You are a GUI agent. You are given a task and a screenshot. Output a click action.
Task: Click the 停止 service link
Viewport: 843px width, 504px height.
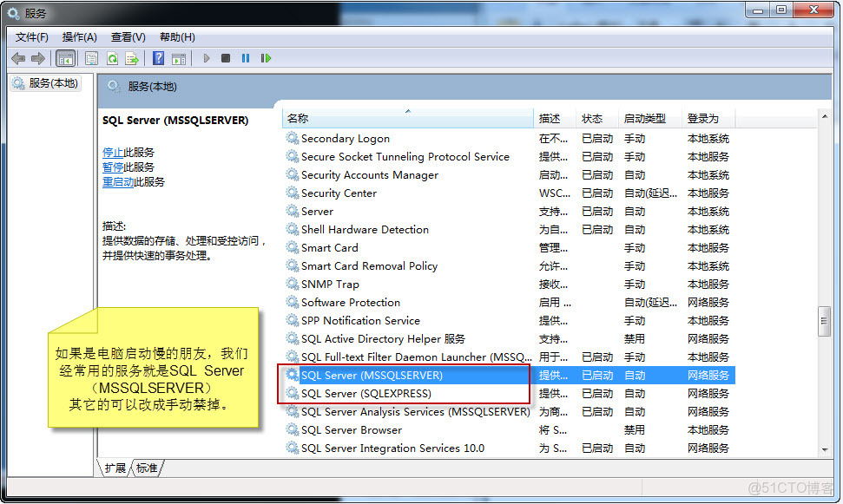(112, 153)
